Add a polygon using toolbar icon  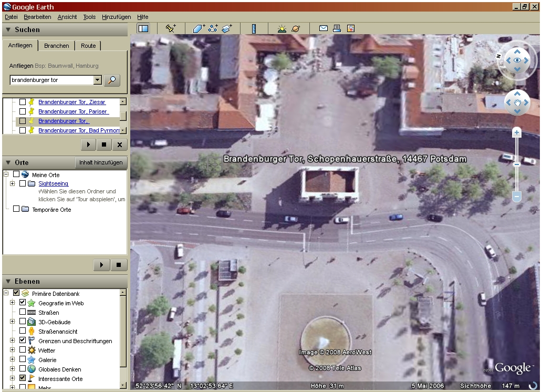pyautogui.click(x=199, y=28)
